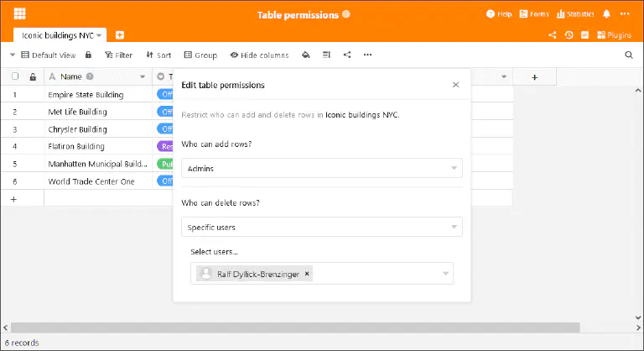Select the World Trade Center One cell

(98, 181)
